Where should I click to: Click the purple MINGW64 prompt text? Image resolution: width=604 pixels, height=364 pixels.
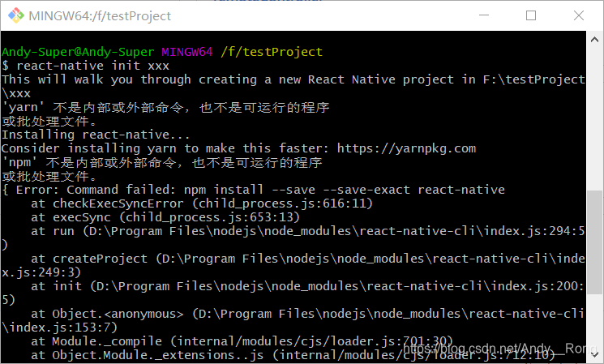click(187, 52)
